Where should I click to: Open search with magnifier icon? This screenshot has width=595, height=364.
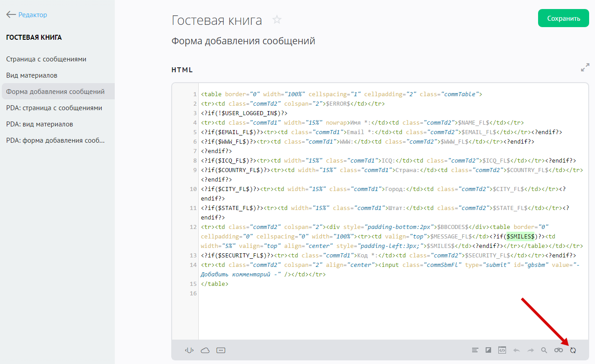544,350
